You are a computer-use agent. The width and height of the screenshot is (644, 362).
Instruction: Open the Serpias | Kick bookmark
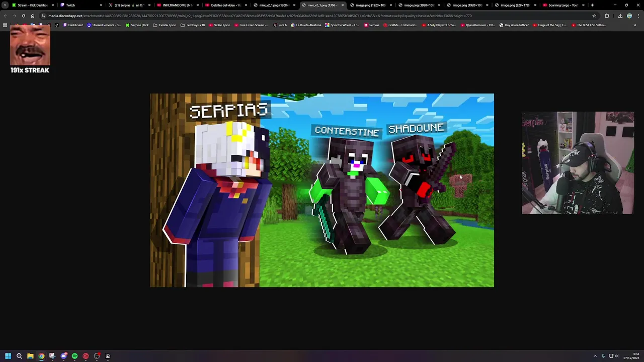137,25
